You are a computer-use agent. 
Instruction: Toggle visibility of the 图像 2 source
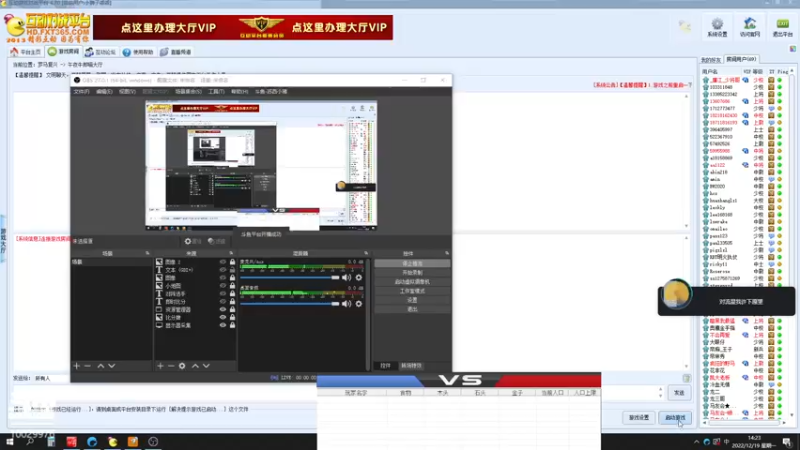[222, 262]
